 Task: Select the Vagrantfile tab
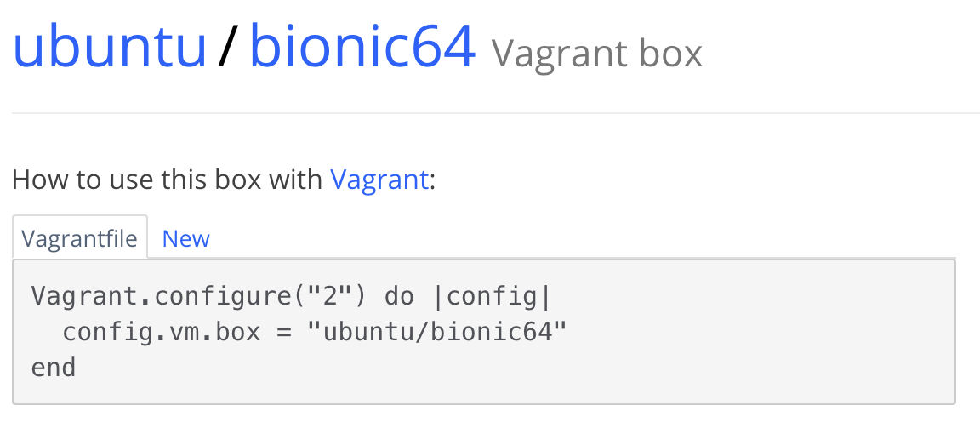[x=79, y=237]
